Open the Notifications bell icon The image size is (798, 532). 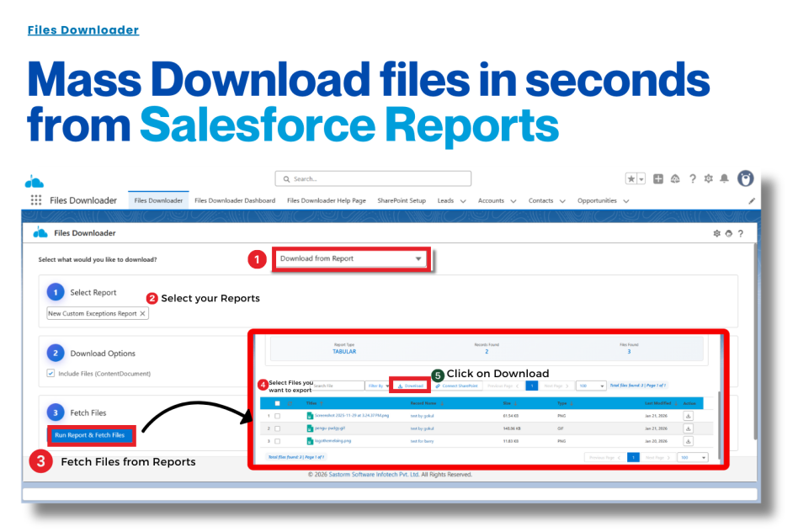(724, 178)
